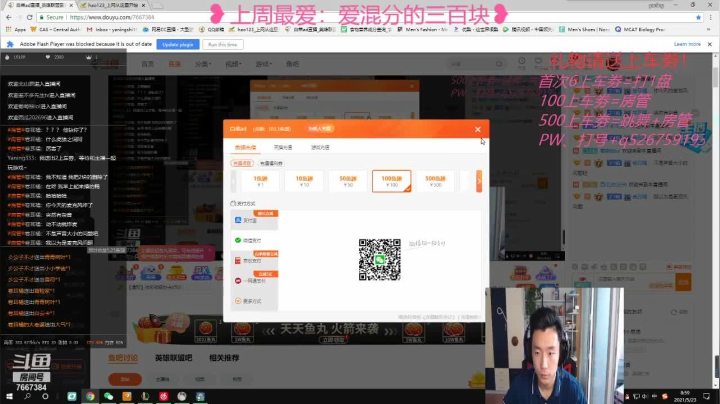Open the Douyu live nav item
This screenshot has height=404, width=720.
pos(174,64)
